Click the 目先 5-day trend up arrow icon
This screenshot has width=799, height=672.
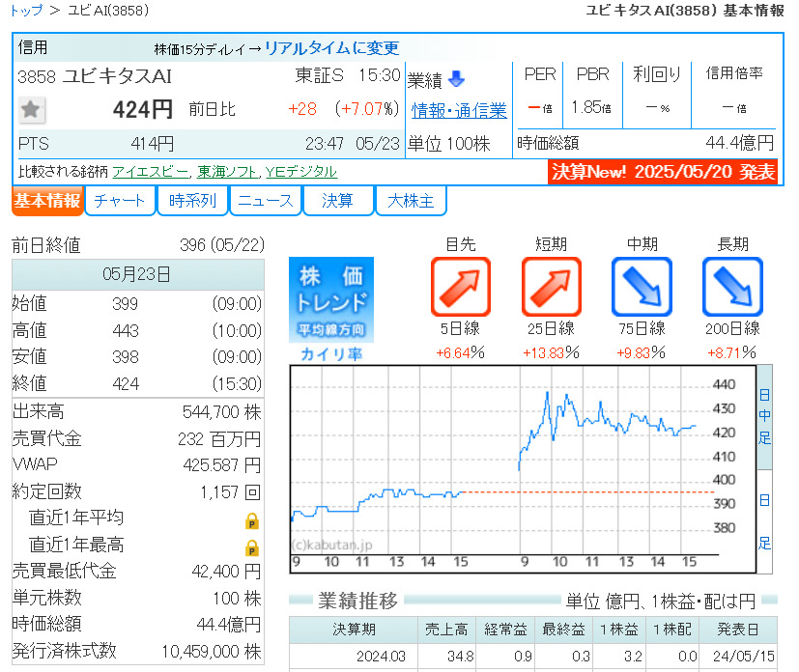(460, 287)
